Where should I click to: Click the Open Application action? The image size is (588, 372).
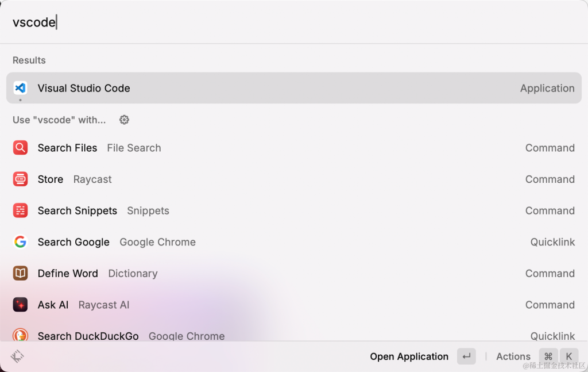click(x=409, y=356)
